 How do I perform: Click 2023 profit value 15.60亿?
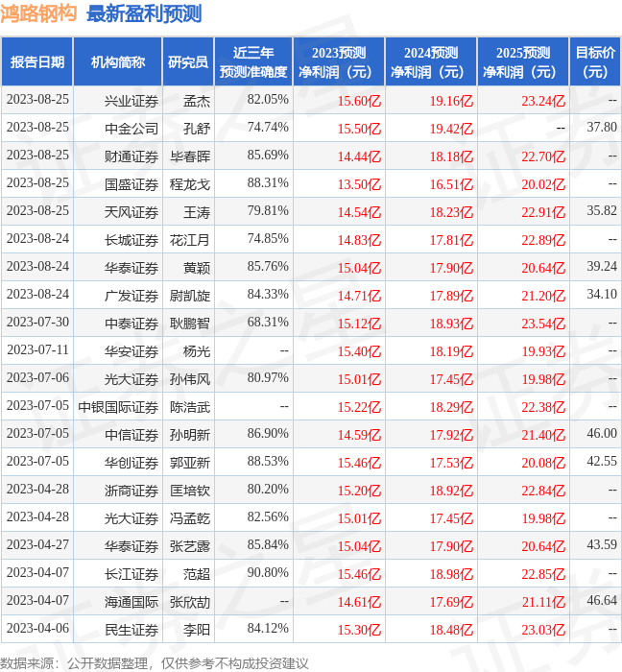pyautogui.click(x=359, y=101)
